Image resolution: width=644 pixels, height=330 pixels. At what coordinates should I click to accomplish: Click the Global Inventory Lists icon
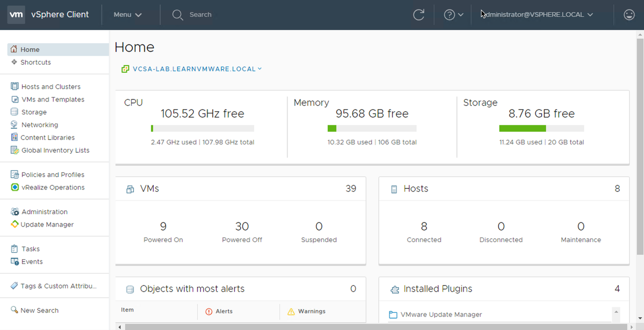pos(15,150)
